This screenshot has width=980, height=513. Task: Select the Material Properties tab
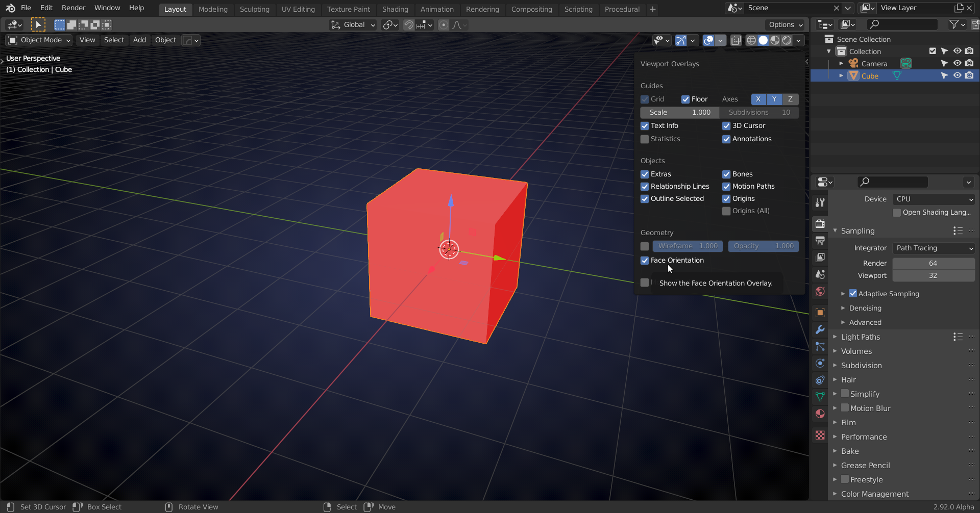820,414
